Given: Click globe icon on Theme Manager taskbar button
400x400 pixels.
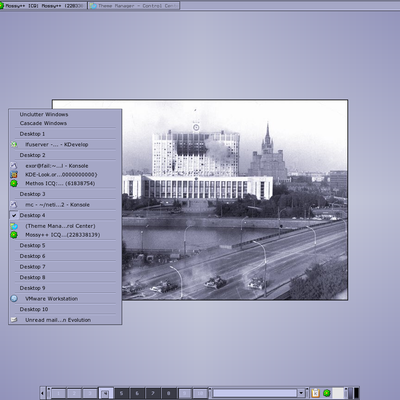Looking at the screenshot, I should tap(93, 6).
